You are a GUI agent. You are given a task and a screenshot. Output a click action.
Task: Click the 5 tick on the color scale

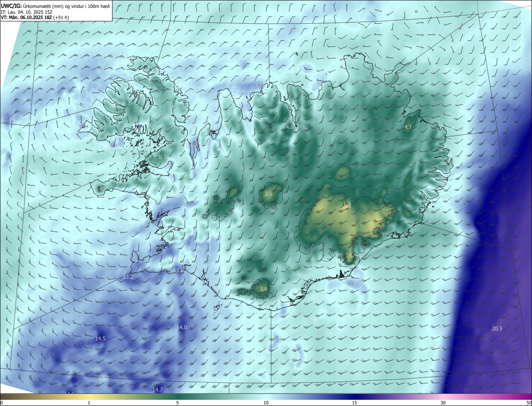click(177, 403)
